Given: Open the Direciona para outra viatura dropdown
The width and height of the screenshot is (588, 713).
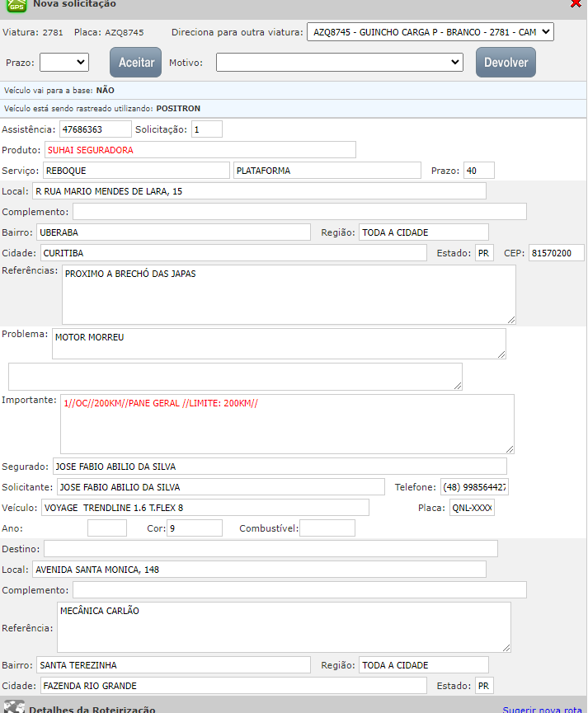Looking at the screenshot, I should pos(430,32).
